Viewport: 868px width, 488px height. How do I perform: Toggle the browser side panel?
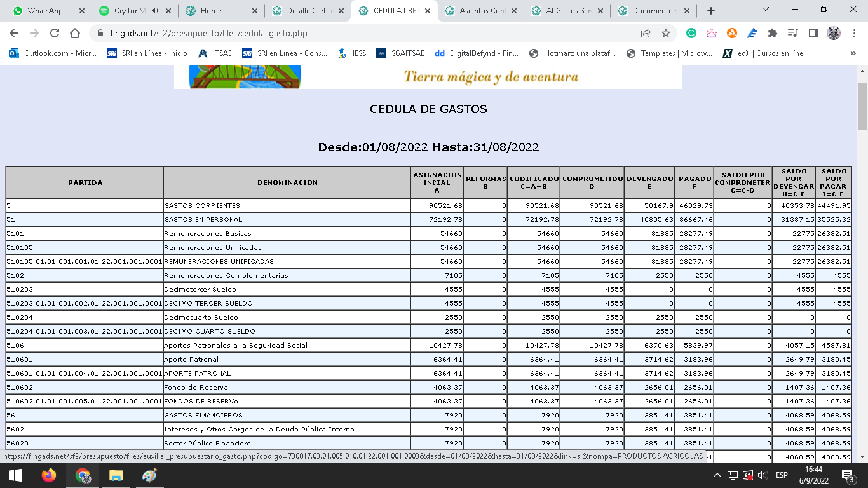(813, 34)
